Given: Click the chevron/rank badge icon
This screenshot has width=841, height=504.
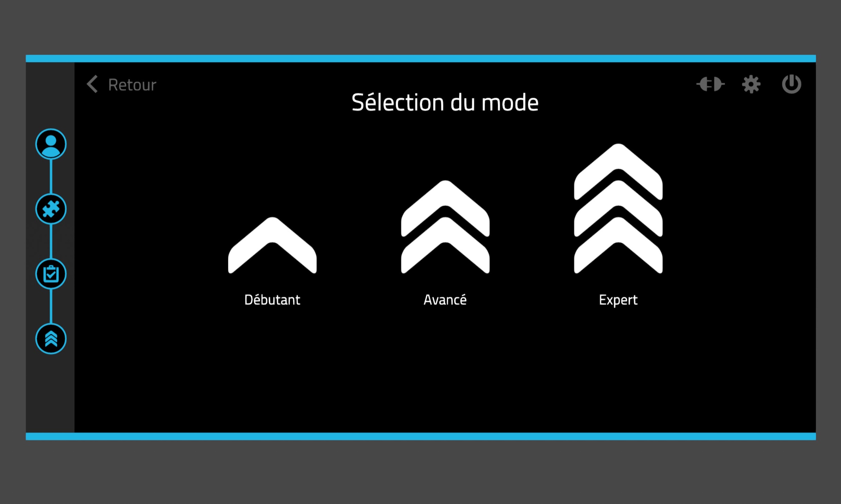Looking at the screenshot, I should (x=51, y=339).
